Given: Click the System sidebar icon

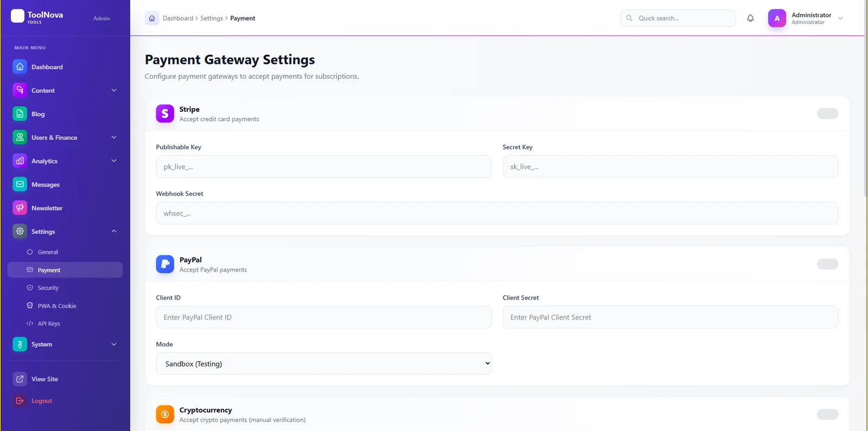Looking at the screenshot, I should [20, 344].
